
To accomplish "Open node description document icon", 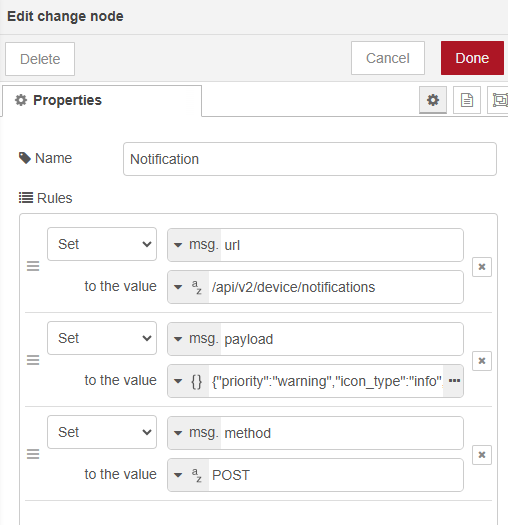I will [x=467, y=100].
